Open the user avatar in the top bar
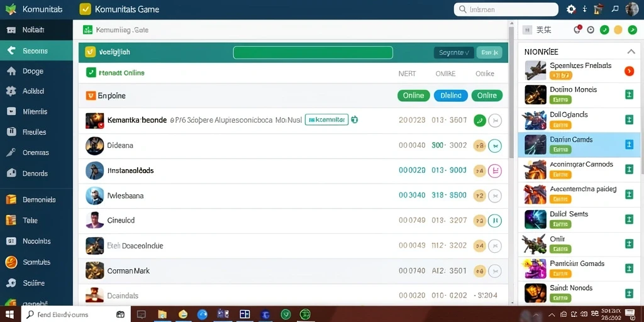 pyautogui.click(x=631, y=9)
